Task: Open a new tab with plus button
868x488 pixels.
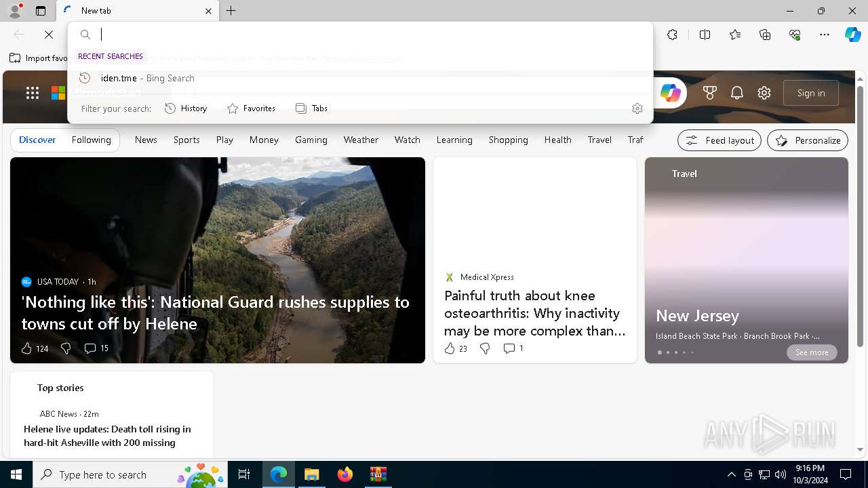Action: (x=231, y=11)
